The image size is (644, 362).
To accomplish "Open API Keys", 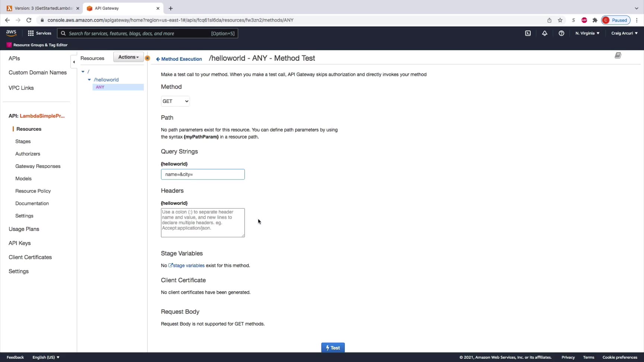I will click(x=20, y=243).
